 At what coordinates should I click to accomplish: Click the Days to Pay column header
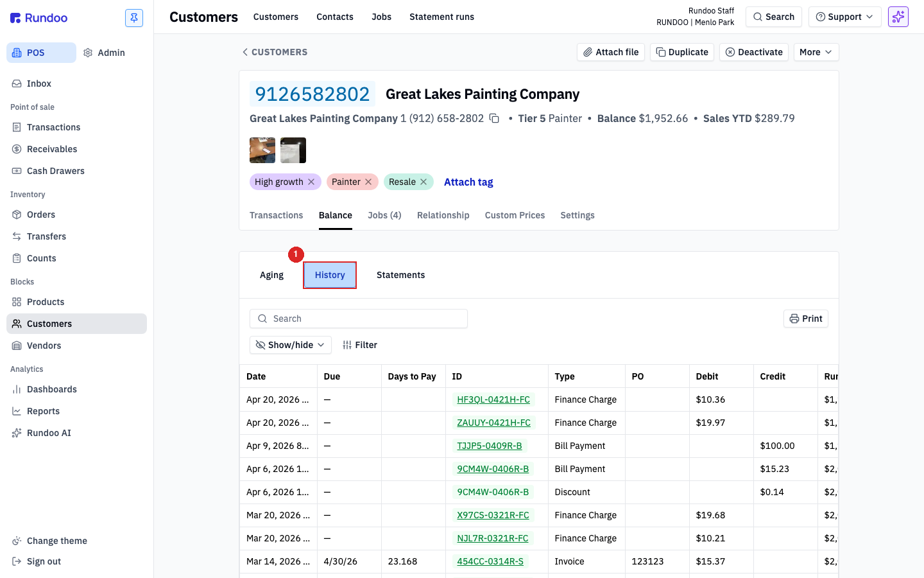[412, 376]
